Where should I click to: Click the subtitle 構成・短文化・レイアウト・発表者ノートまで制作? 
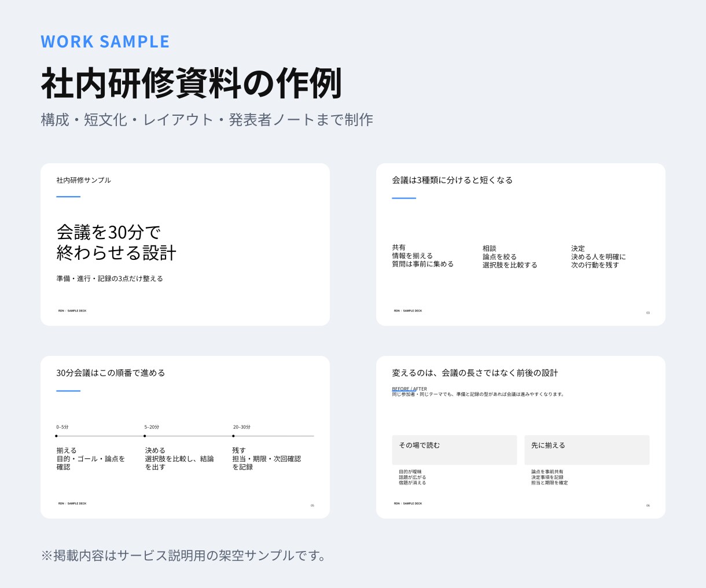tap(207, 120)
